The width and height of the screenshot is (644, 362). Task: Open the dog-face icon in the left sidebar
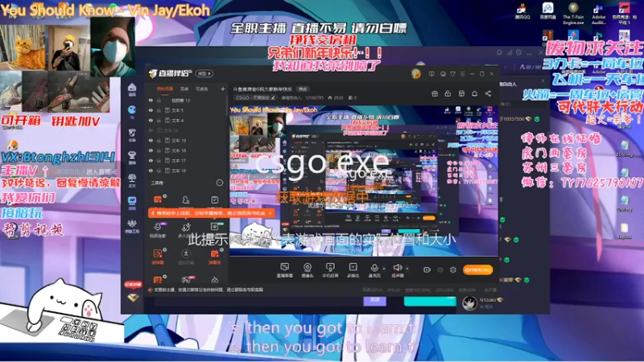point(132,132)
